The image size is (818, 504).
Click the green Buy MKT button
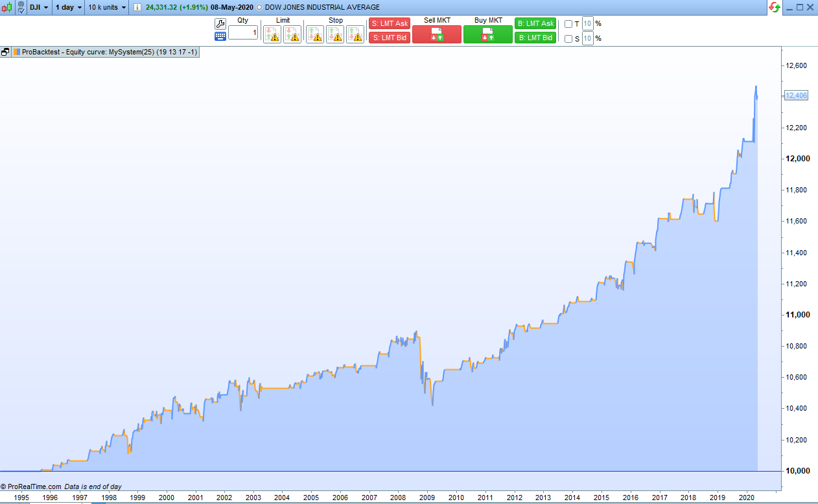pyautogui.click(x=488, y=34)
